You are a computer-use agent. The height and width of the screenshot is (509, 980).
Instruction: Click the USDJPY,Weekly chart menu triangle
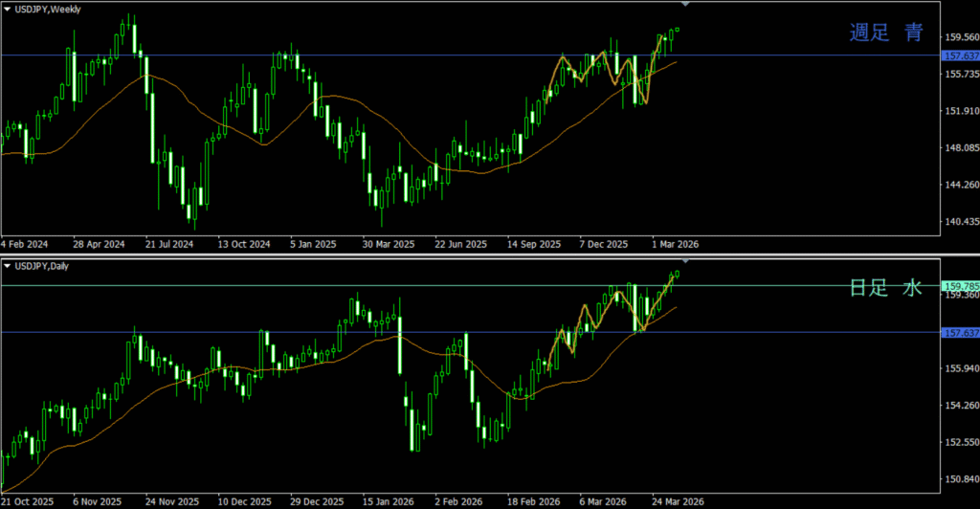tap(8, 9)
